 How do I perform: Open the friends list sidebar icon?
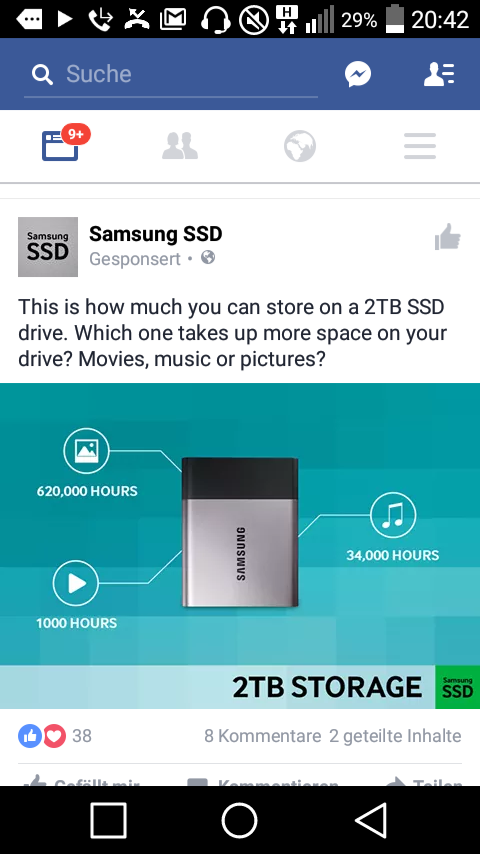click(x=439, y=74)
